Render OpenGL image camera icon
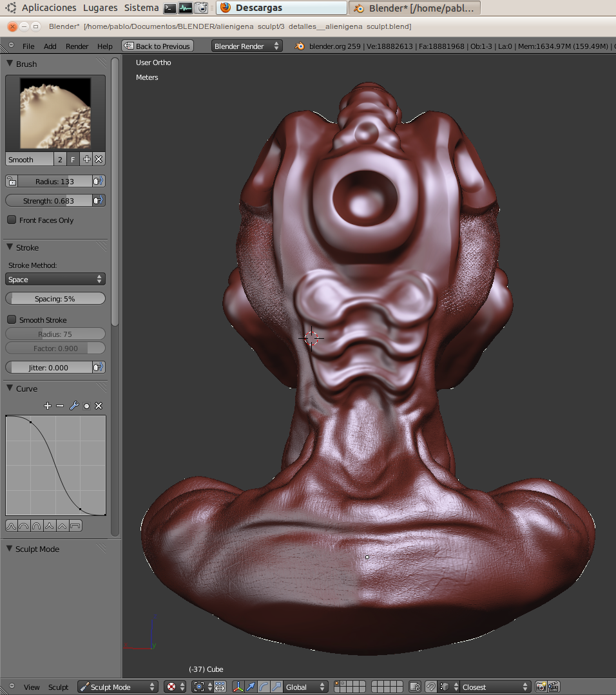616x695 pixels. coord(541,687)
